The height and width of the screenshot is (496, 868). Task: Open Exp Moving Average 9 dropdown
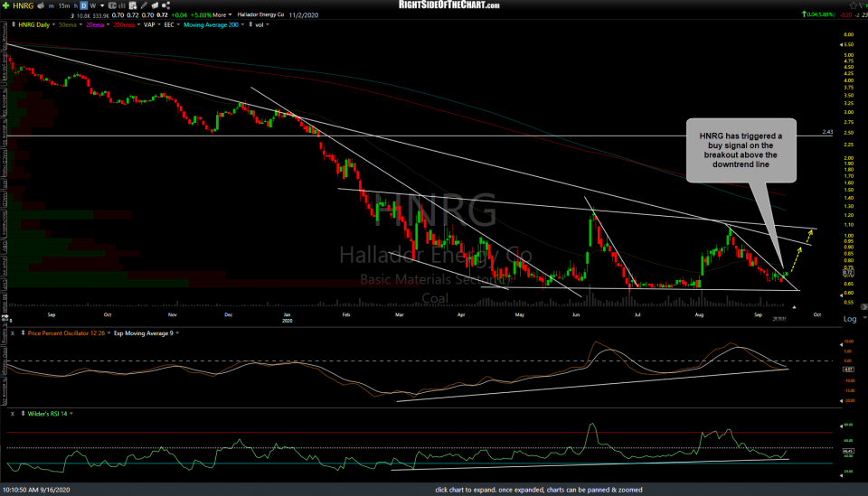[x=177, y=333]
